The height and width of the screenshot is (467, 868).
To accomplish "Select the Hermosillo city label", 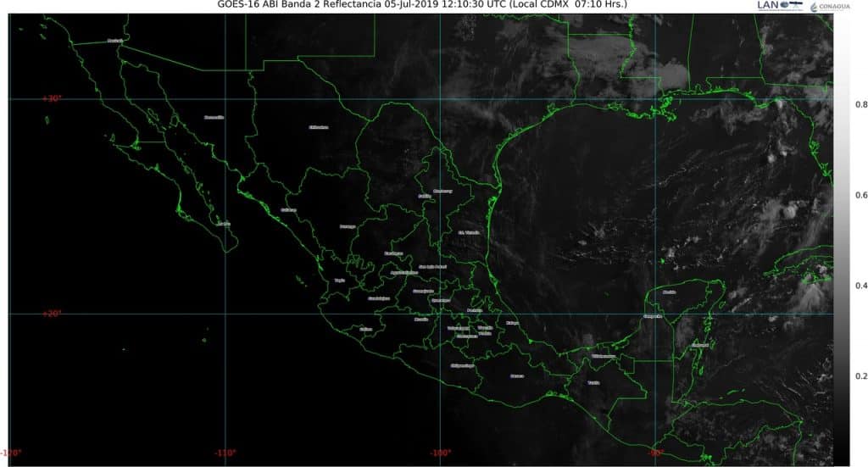I will [214, 118].
